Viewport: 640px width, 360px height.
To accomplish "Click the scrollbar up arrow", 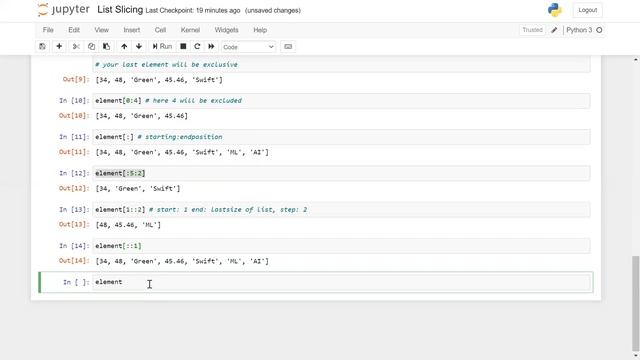I will click(636, 60).
